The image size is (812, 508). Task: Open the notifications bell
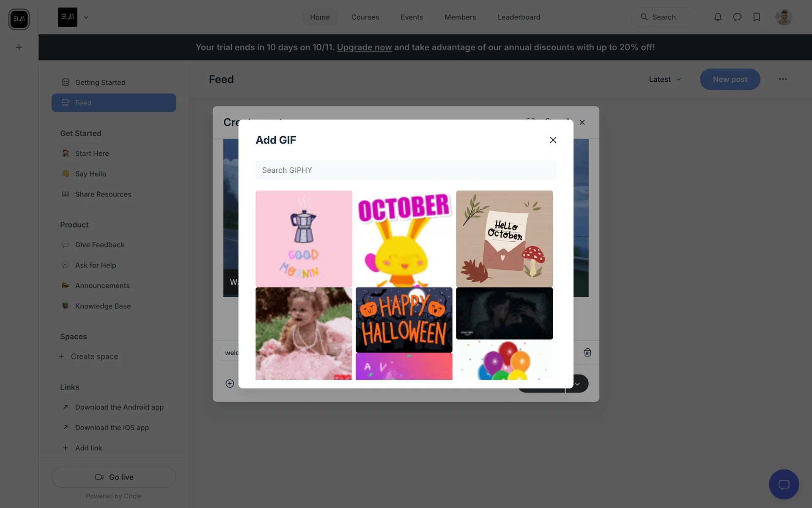click(718, 17)
